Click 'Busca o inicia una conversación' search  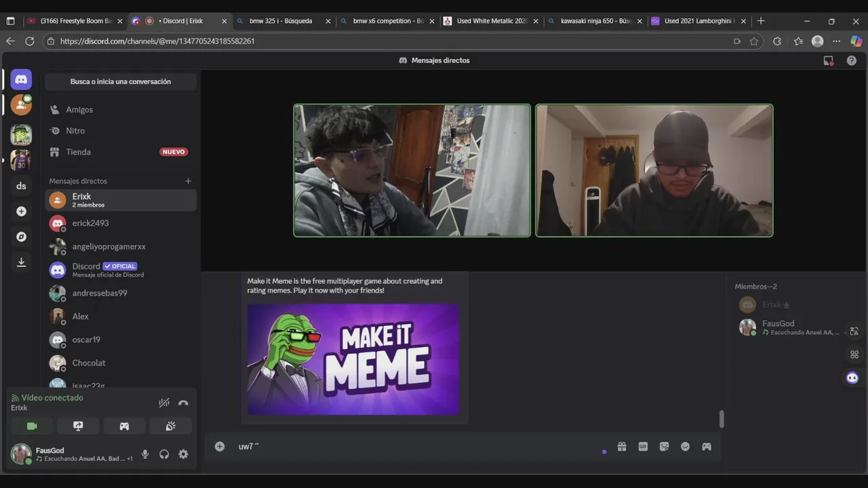point(121,82)
